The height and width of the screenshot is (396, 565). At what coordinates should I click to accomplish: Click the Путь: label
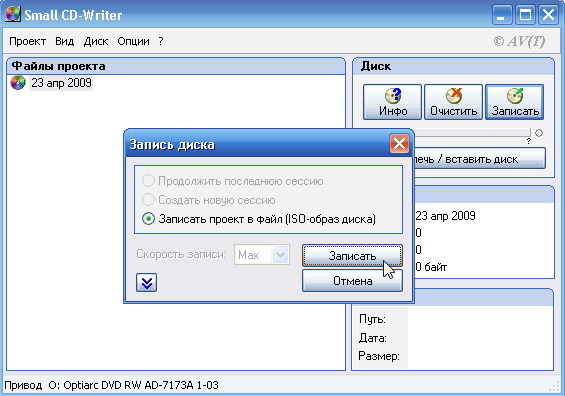372,319
